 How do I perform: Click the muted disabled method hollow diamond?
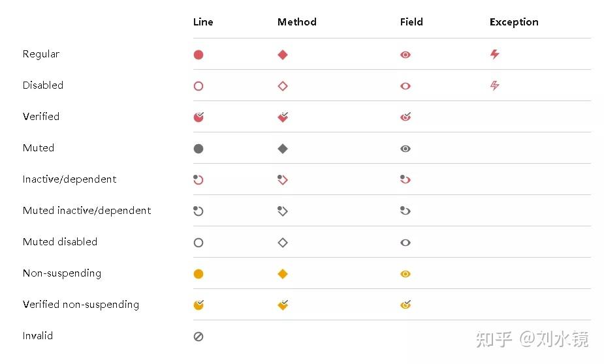click(x=283, y=243)
